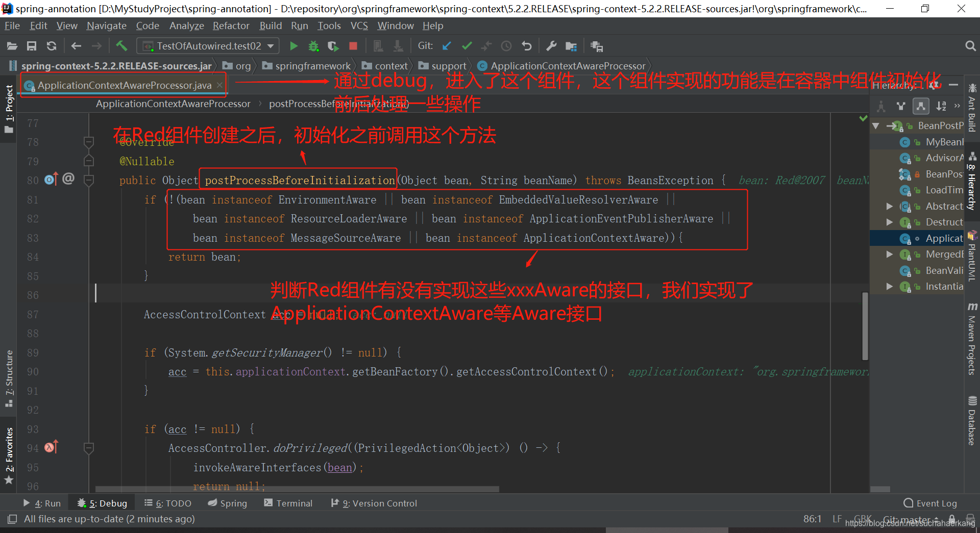The image size is (980, 533).
Task: Open the TestOfAutowired.test02 run configuration dropdown
Action: tap(208, 46)
